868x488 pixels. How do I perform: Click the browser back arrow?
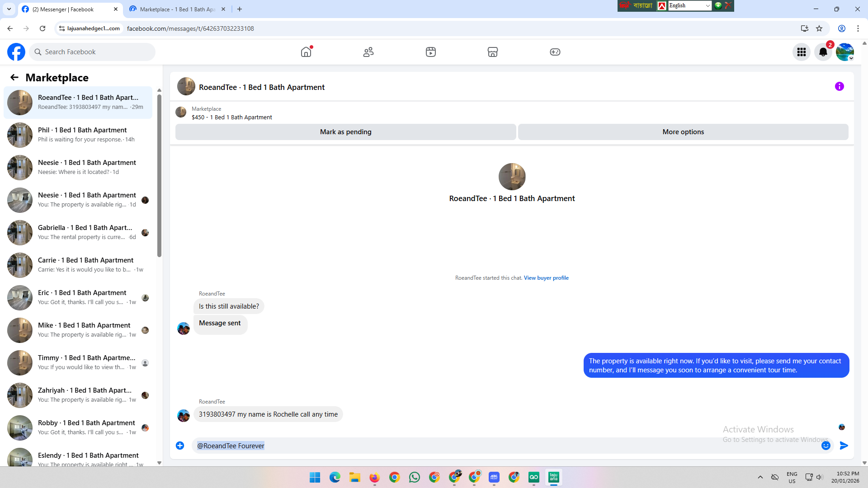(10, 28)
